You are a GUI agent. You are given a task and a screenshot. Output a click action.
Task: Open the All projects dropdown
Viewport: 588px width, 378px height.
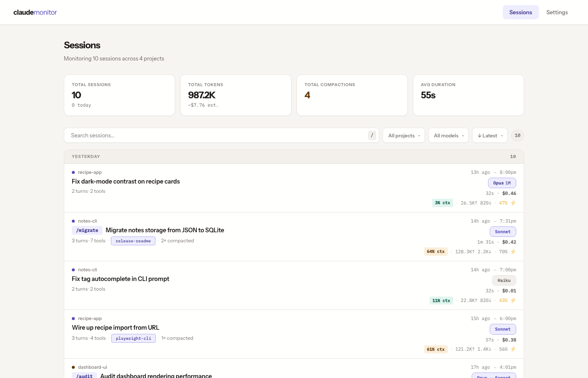(x=404, y=135)
